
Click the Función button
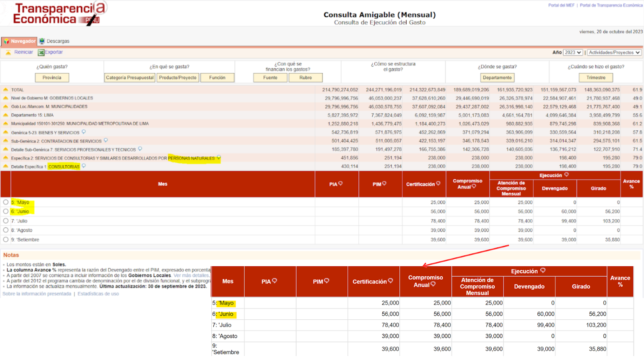pyautogui.click(x=217, y=78)
